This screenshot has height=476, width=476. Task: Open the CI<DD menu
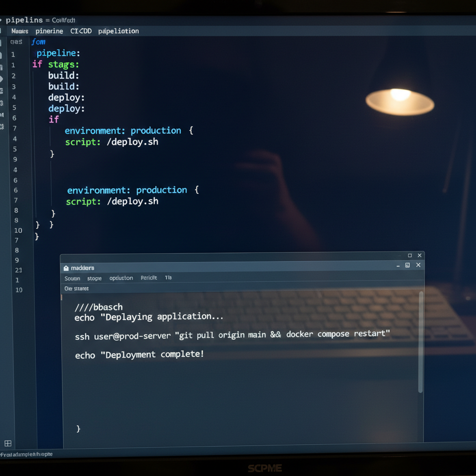[x=81, y=31]
